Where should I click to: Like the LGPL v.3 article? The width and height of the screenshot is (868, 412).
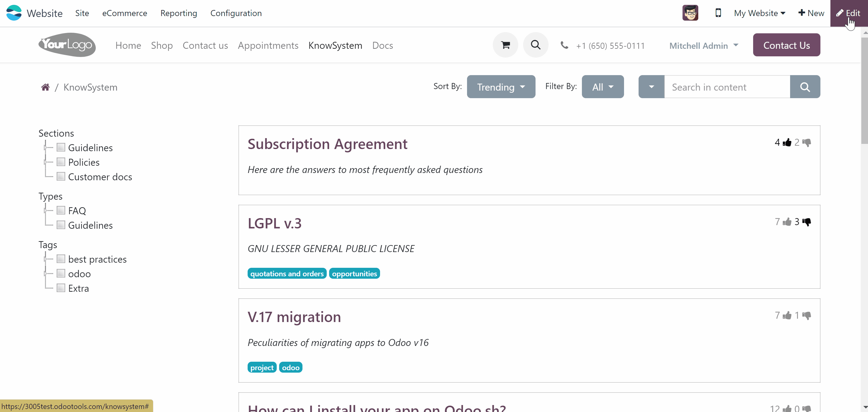(x=787, y=222)
